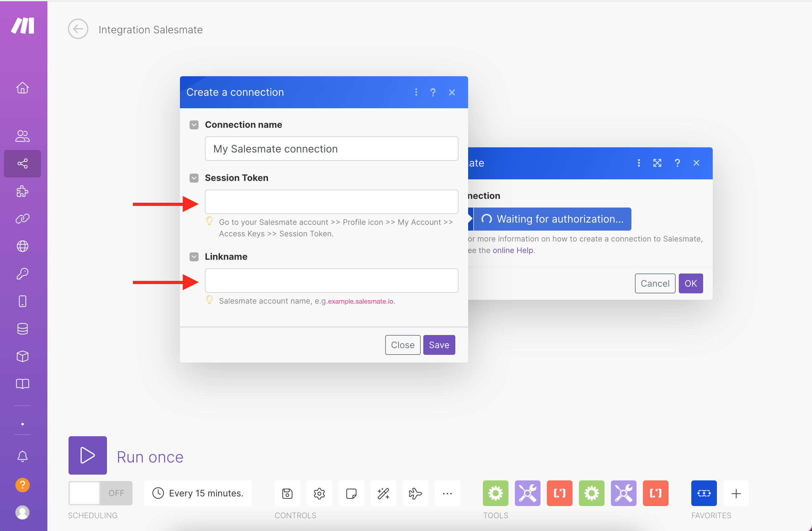This screenshot has height=531, width=812.
Task: Click the auto-align magic wand icon
Action: pyautogui.click(x=384, y=494)
